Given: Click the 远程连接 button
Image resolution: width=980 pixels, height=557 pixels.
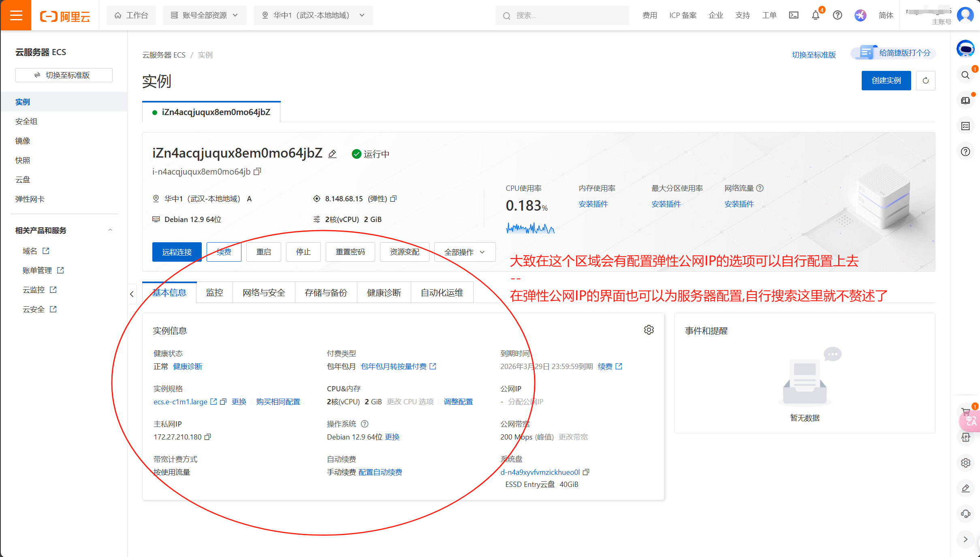Looking at the screenshot, I should coord(177,252).
